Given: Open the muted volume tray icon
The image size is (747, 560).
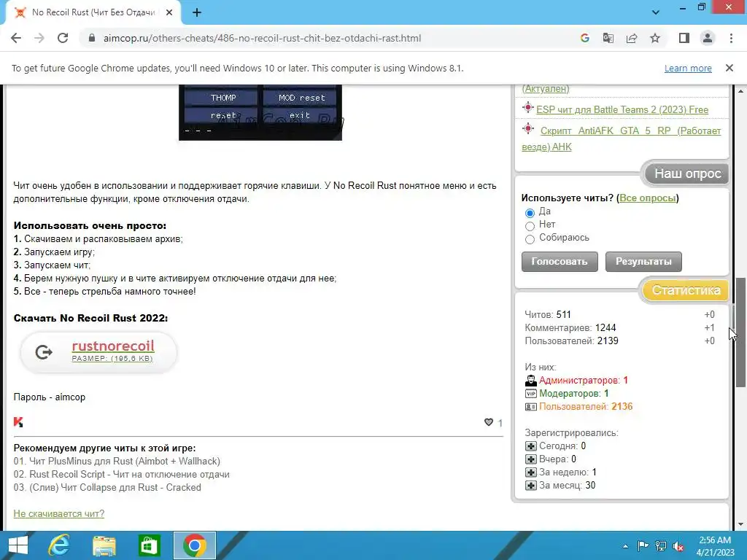Looking at the screenshot, I should point(678,546).
